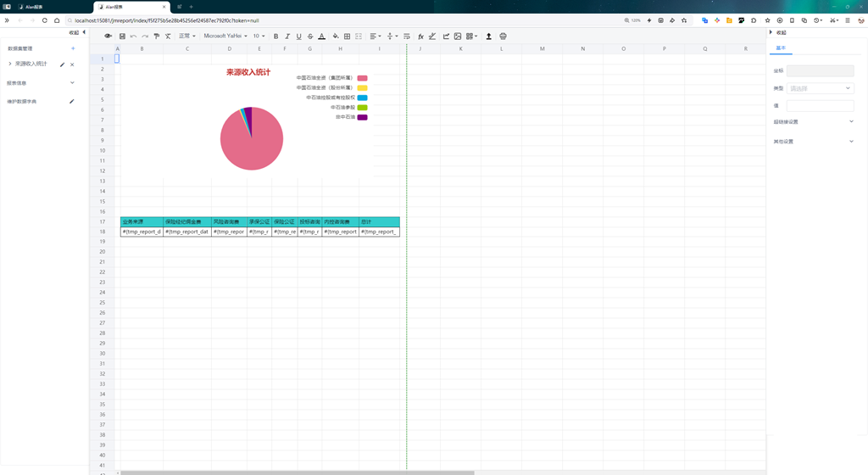Save the report with the floppy icon

click(x=122, y=36)
